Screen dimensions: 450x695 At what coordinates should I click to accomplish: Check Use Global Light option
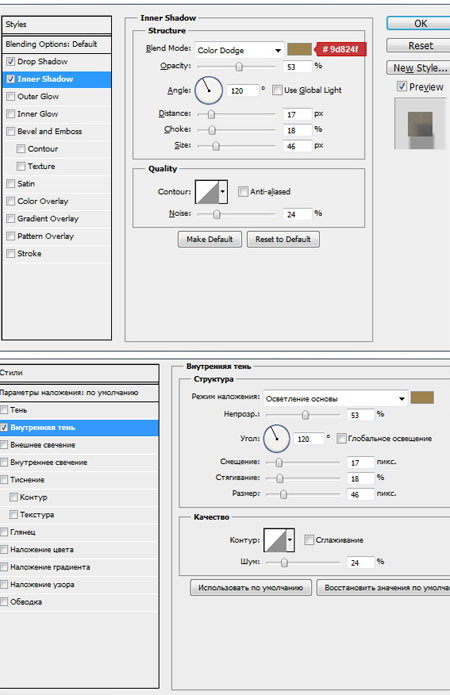(x=277, y=90)
